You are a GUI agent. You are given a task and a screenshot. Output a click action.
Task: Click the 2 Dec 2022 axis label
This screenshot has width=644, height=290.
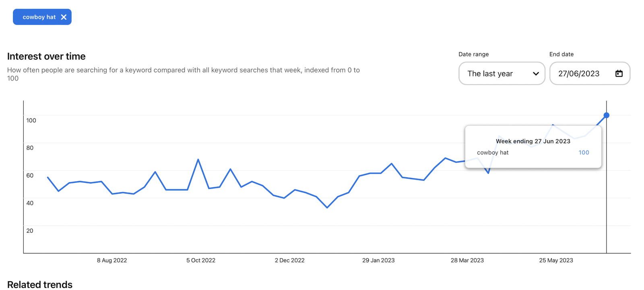click(289, 260)
